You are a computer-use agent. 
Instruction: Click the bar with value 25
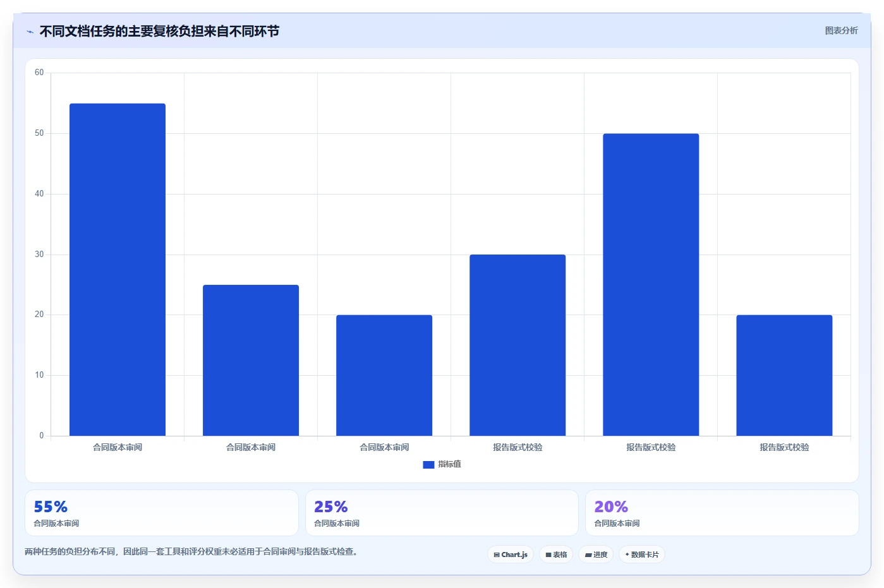pyautogui.click(x=251, y=360)
